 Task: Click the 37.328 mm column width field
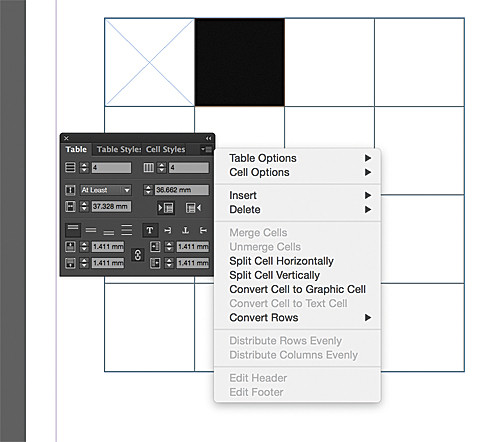click(111, 207)
